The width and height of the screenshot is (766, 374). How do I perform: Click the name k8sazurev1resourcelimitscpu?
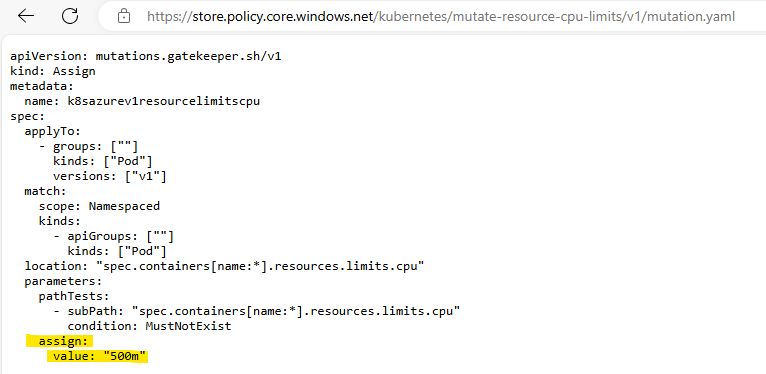point(163,102)
